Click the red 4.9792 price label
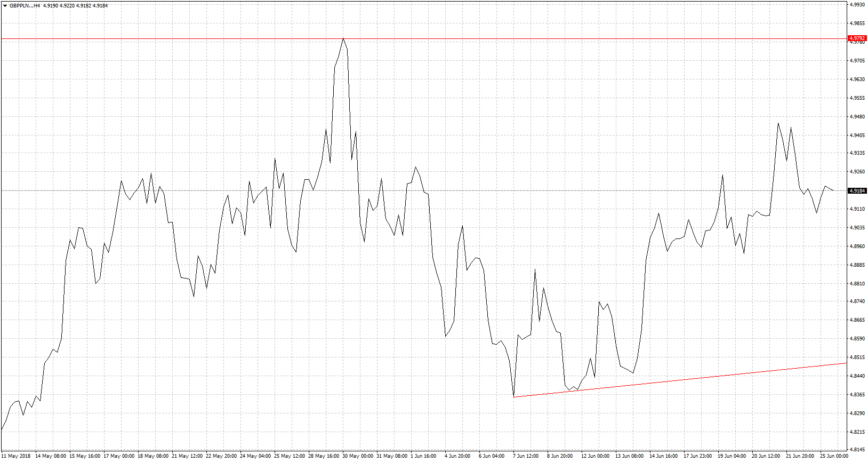Image resolution: width=868 pixels, height=462 pixels. (857, 38)
